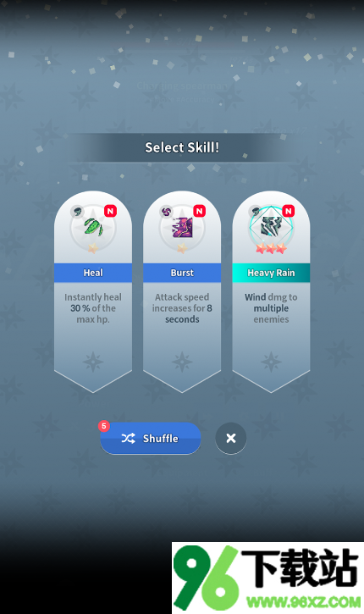Tap the swirl element icon atop Burst card

pyautogui.click(x=167, y=212)
